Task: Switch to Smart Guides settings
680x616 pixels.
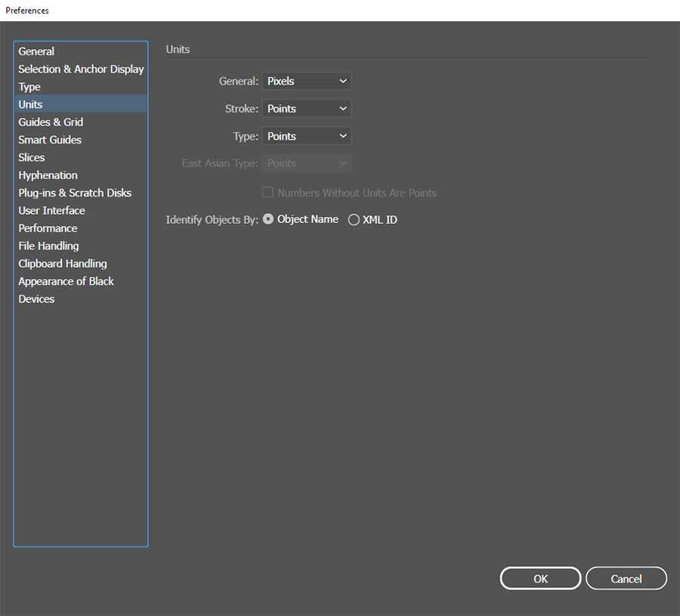Action: coord(50,140)
